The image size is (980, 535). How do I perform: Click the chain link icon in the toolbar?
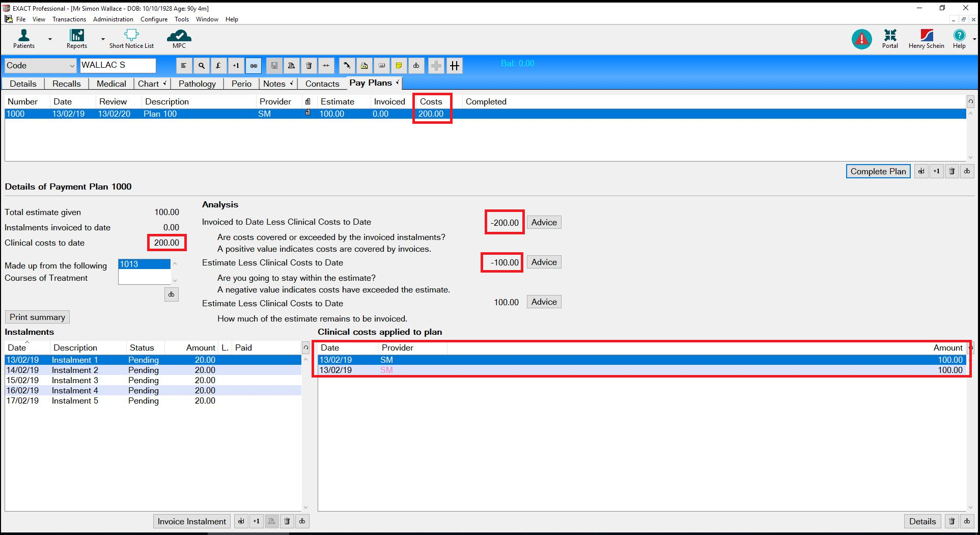(254, 65)
